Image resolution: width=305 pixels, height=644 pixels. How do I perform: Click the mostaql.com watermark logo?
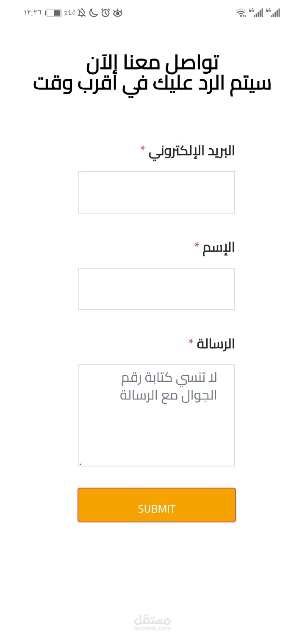[152, 622]
